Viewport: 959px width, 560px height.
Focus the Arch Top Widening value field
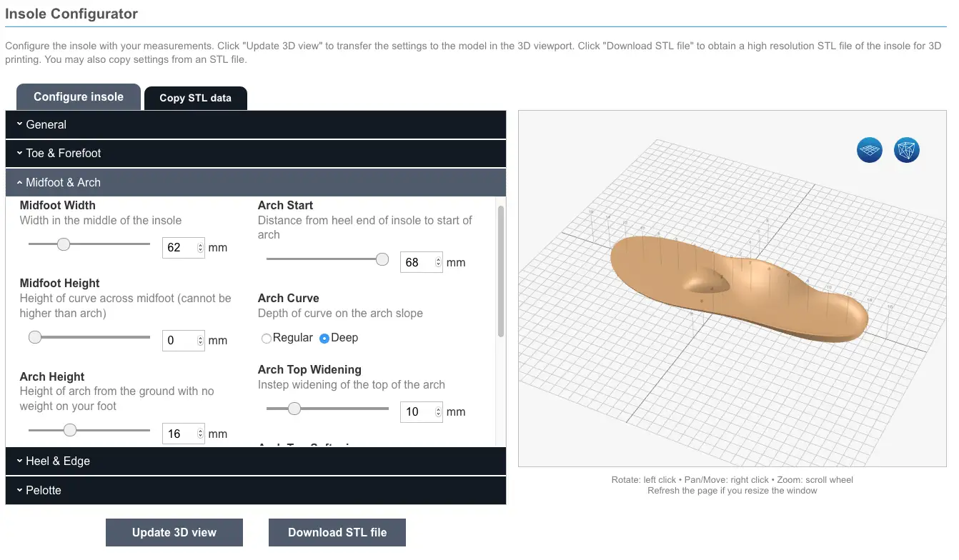click(422, 412)
